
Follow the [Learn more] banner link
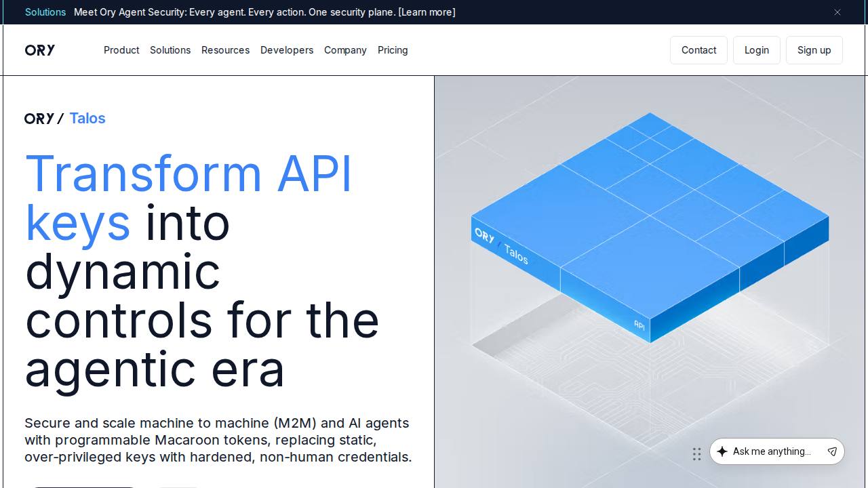click(427, 12)
